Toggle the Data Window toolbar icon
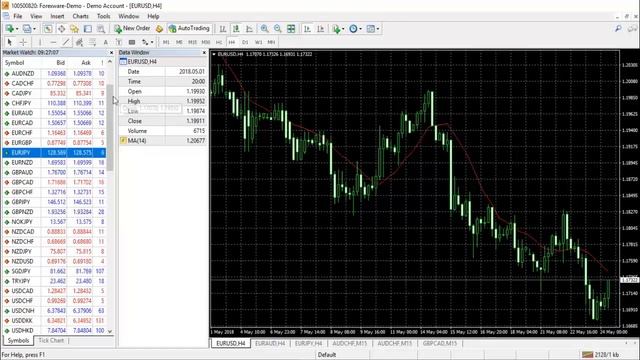The image size is (640, 360). (61, 29)
